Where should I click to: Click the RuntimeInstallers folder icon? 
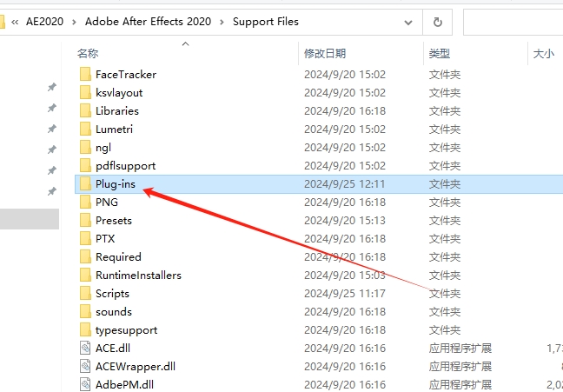click(x=85, y=276)
